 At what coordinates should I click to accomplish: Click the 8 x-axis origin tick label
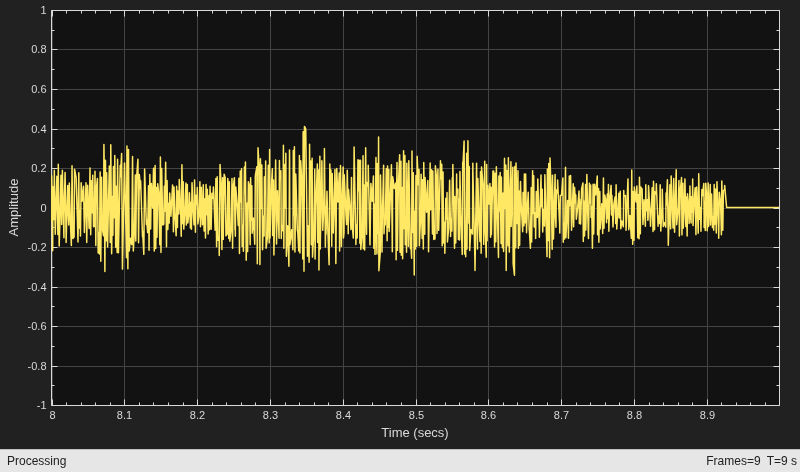pyautogui.click(x=52, y=415)
